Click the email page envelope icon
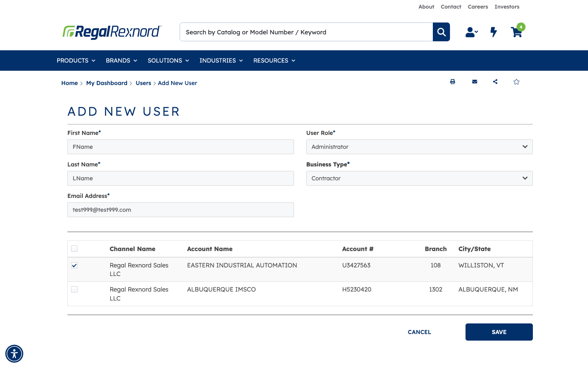 [474, 82]
